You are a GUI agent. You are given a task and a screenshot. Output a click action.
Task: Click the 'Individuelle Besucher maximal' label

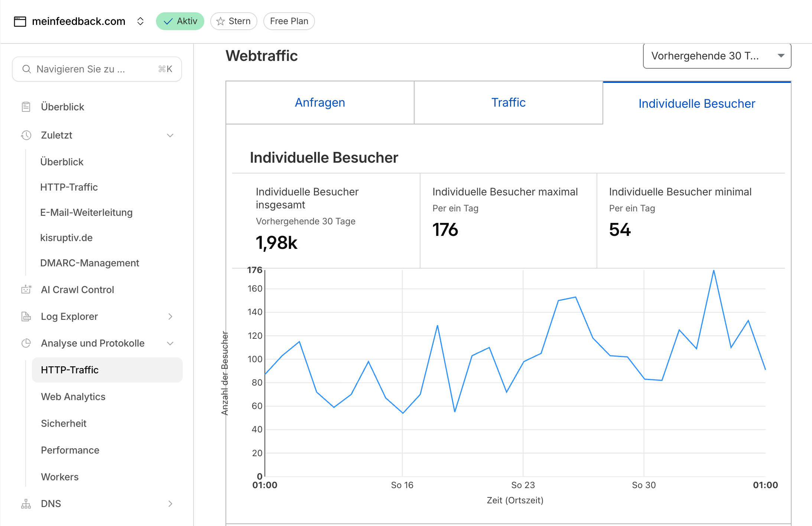coord(505,192)
